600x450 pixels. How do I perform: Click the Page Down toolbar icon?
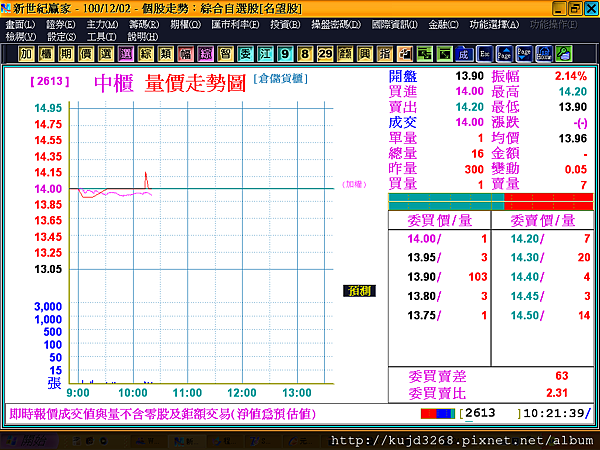pyautogui.click(x=524, y=54)
